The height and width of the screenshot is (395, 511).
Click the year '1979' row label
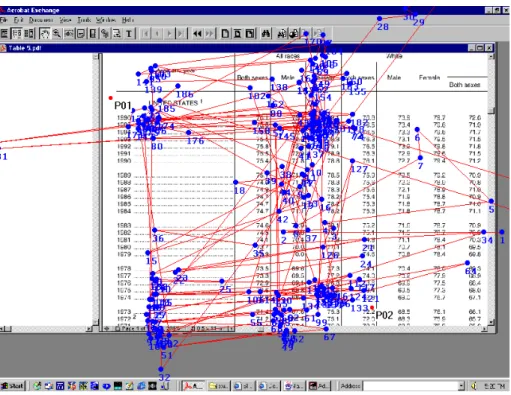point(124,254)
